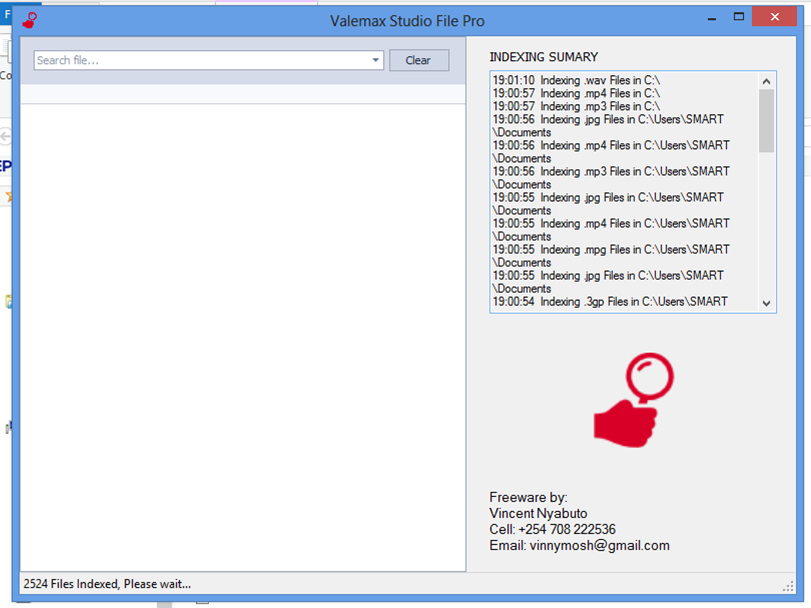The height and width of the screenshot is (608, 811).
Task: Maximize the Valemax Studio window
Action: click(739, 17)
